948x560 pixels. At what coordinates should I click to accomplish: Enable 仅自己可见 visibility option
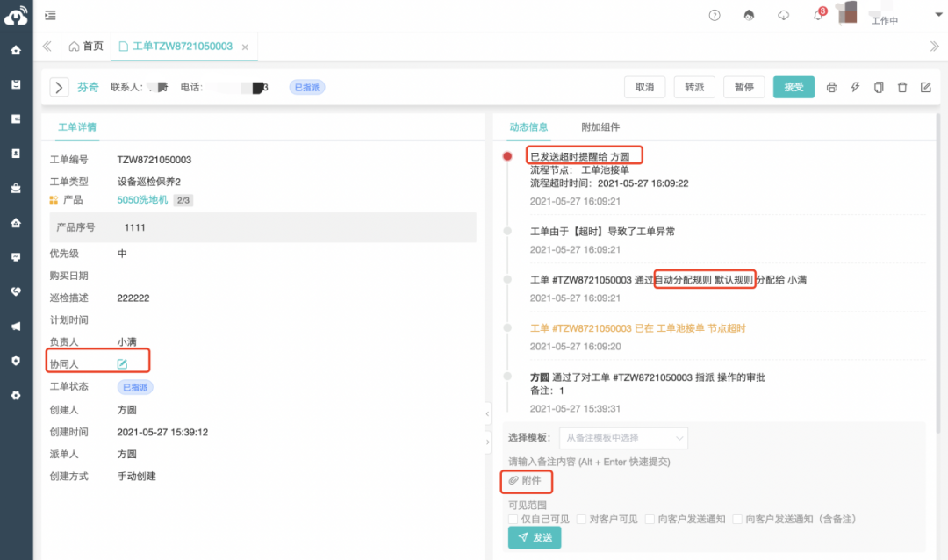(513, 519)
